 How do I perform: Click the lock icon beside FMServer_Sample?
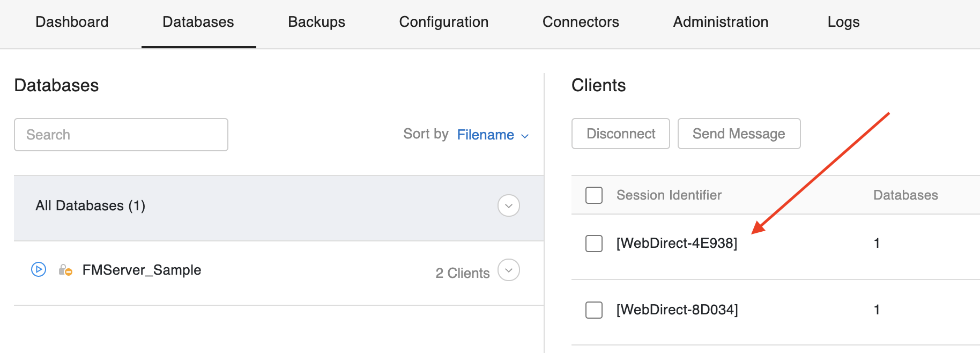tap(65, 270)
